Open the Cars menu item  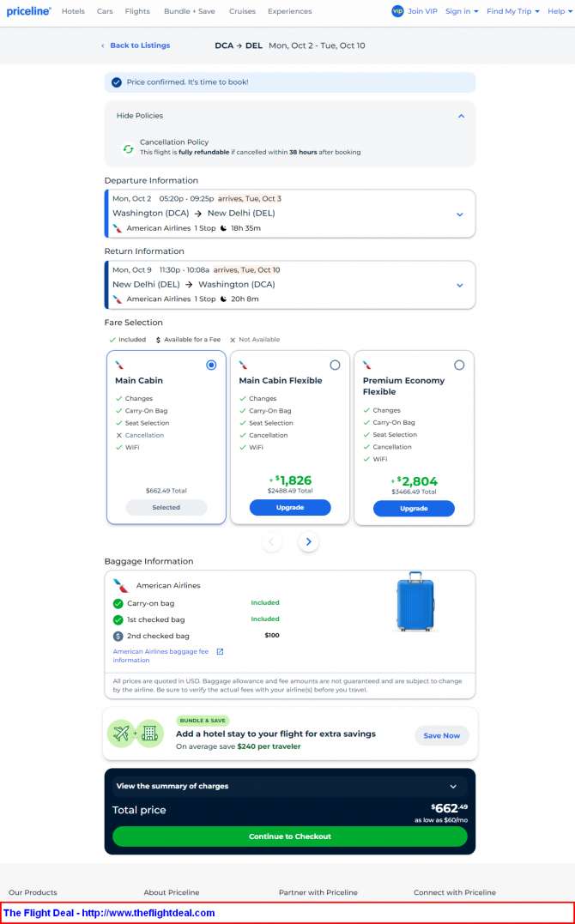[x=105, y=11]
